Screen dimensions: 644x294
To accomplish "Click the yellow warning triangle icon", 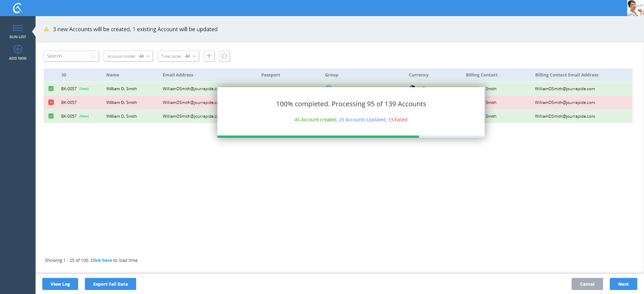I will (x=47, y=30).
